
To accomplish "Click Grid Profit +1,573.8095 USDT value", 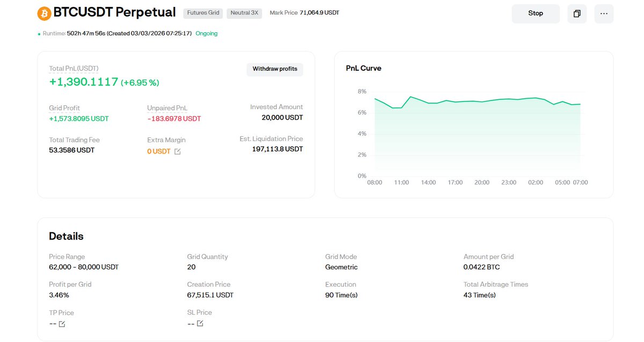I will [79, 119].
